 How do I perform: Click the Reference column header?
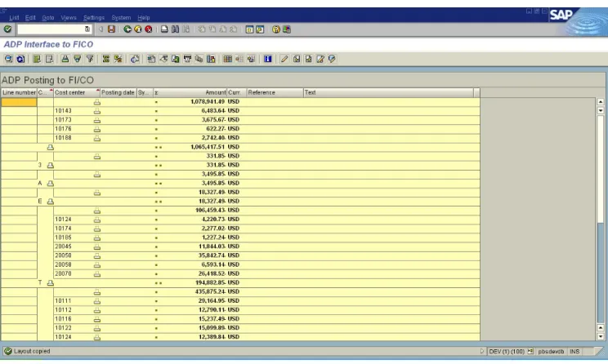click(x=275, y=92)
